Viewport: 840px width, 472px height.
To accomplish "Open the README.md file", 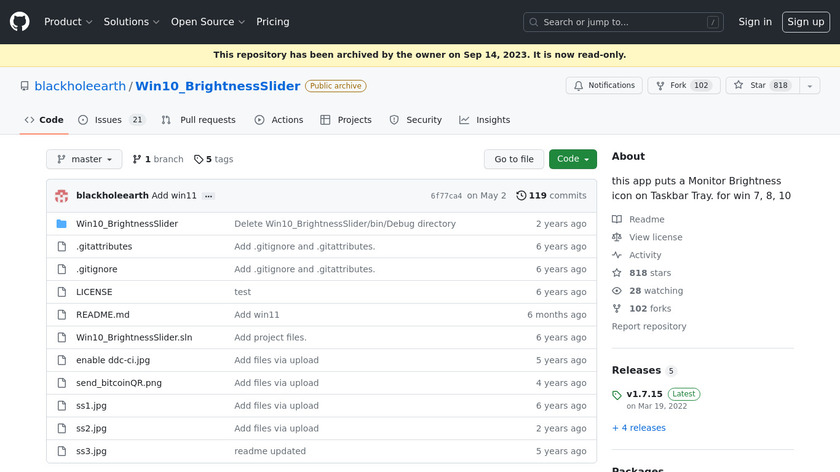I will coord(102,315).
